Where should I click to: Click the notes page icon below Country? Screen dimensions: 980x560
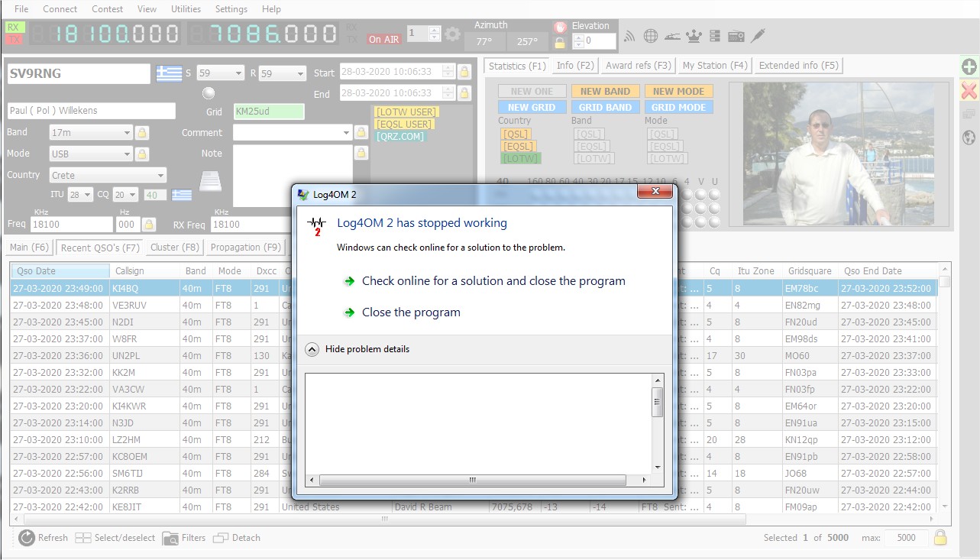210,181
